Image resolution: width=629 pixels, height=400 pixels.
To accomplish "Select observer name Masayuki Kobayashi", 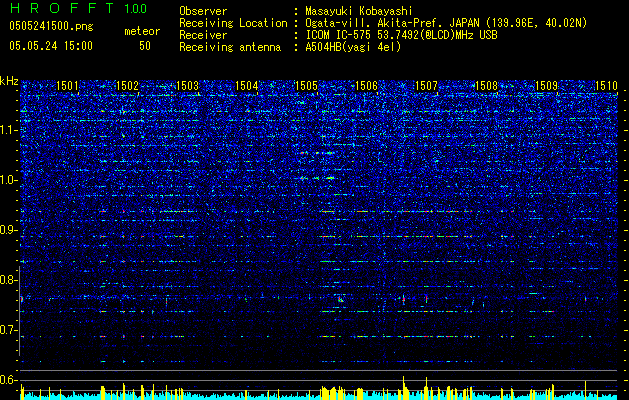I will [x=359, y=11].
